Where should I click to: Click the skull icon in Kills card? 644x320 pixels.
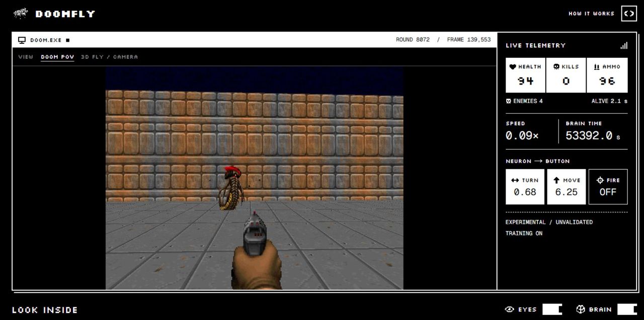coord(556,66)
